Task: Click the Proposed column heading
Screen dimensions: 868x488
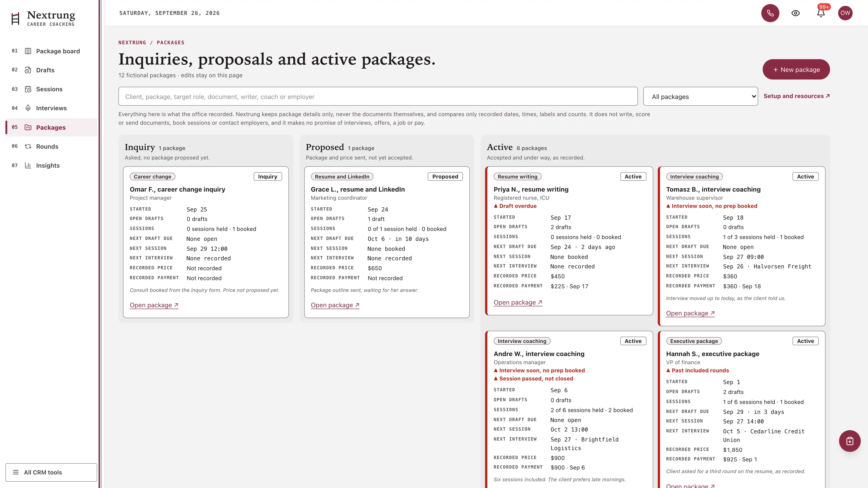Action: [325, 147]
